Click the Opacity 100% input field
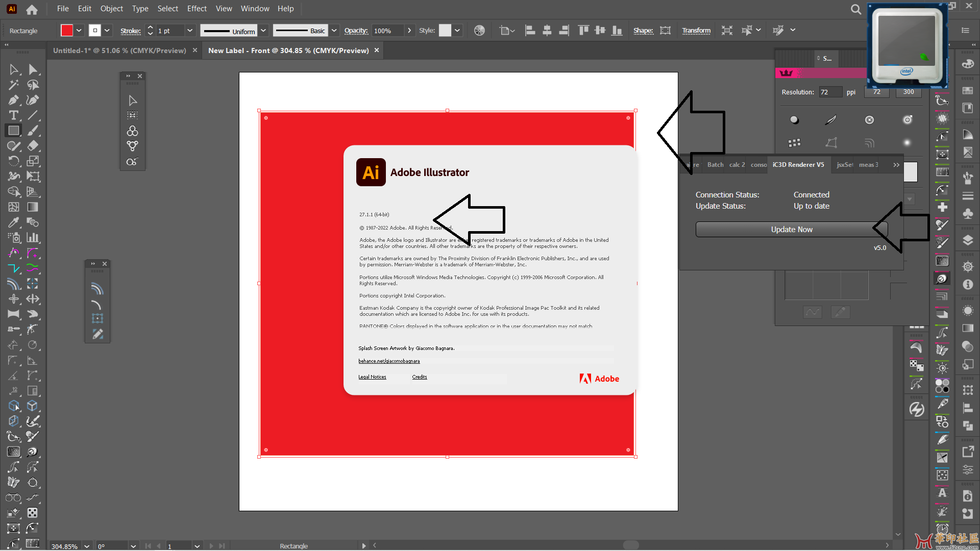 [x=388, y=31]
